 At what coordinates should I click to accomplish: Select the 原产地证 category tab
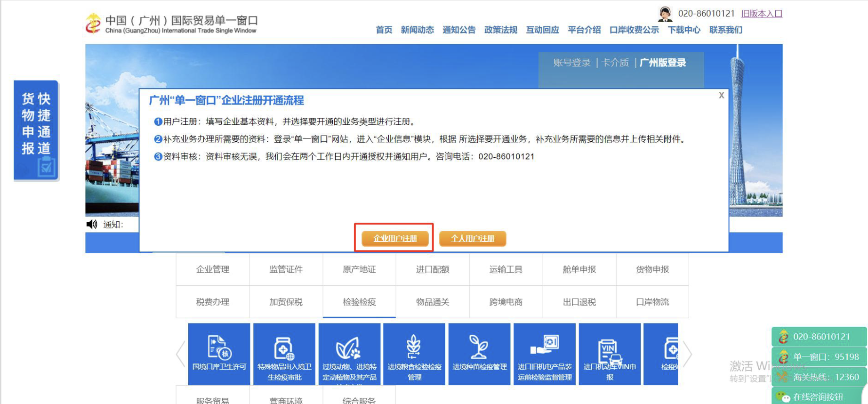tap(359, 269)
